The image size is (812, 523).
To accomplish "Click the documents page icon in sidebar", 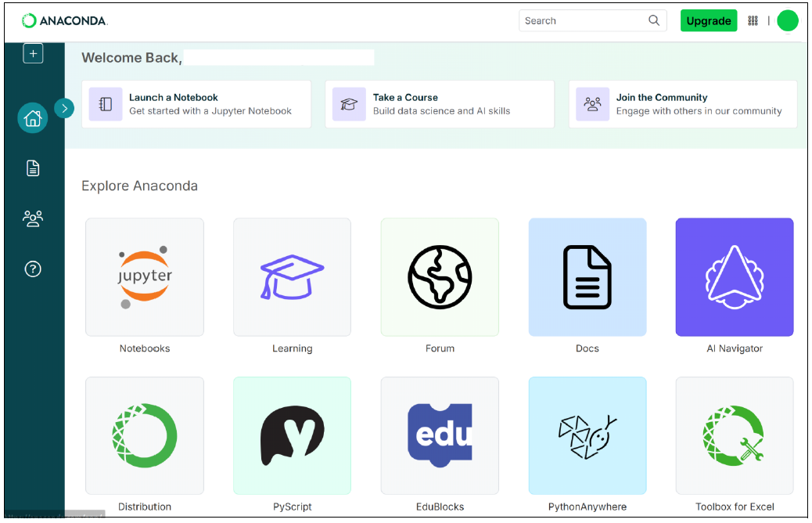I will tap(33, 168).
